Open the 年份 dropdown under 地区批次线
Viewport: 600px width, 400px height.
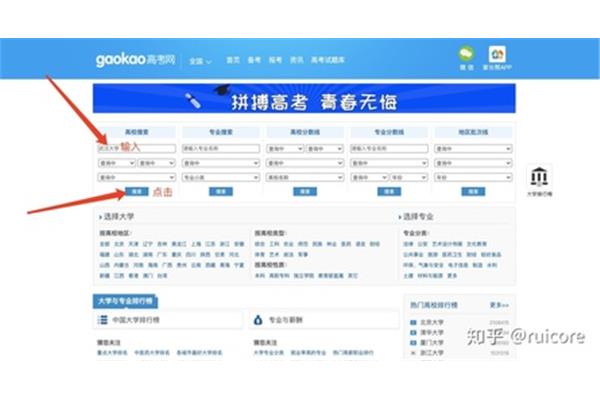[x=473, y=177]
